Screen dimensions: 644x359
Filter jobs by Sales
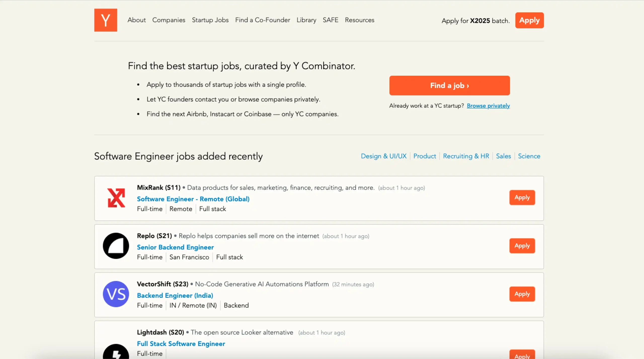point(503,156)
